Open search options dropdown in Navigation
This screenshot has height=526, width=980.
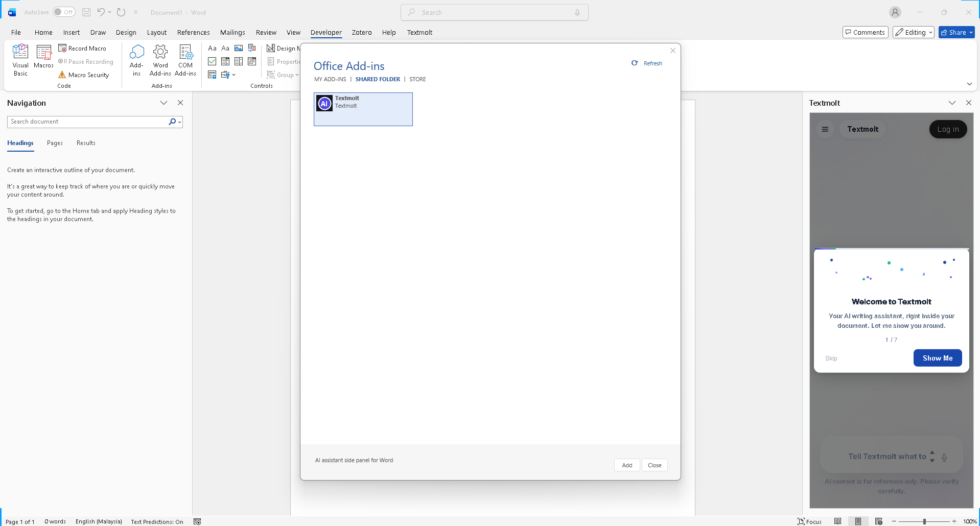click(x=180, y=122)
